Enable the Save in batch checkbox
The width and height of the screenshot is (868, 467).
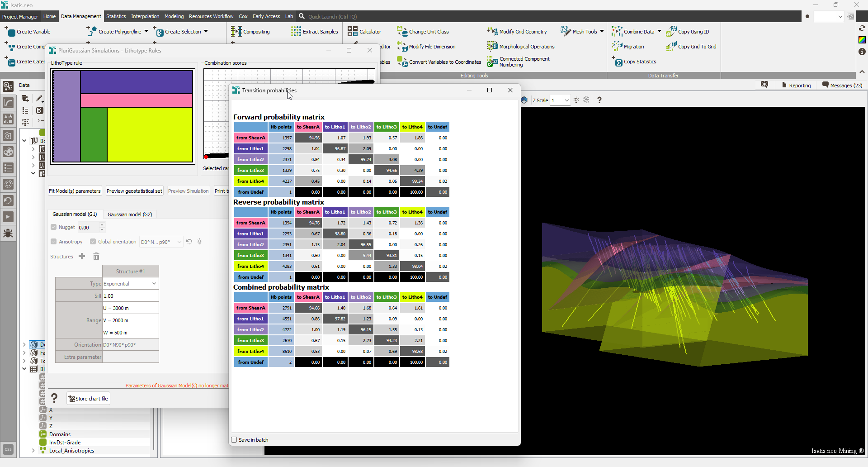pyautogui.click(x=234, y=440)
